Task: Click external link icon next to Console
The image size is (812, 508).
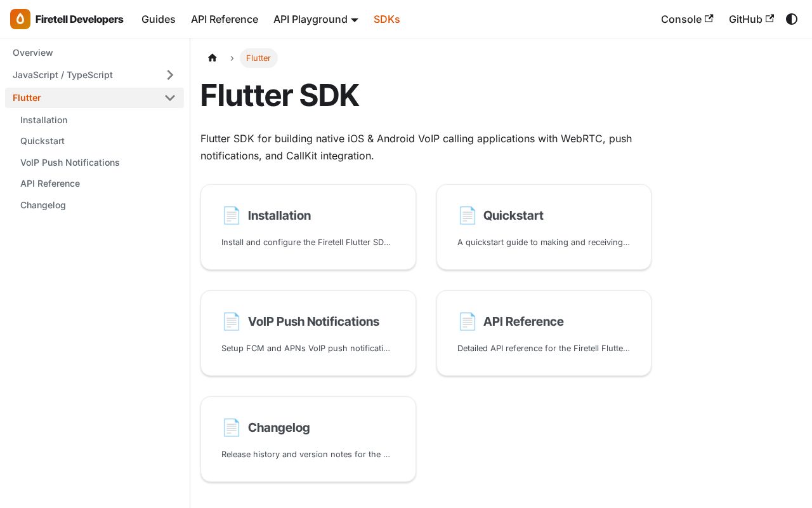Action: [709, 18]
